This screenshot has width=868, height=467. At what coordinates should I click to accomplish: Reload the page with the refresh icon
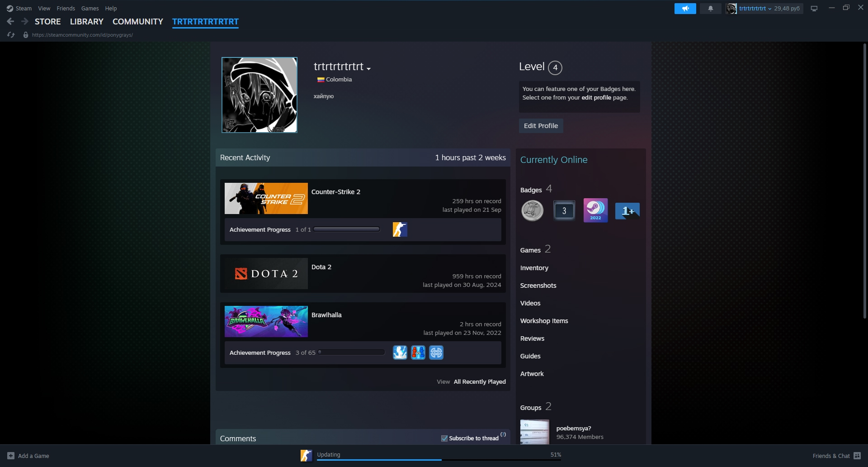[x=11, y=35]
